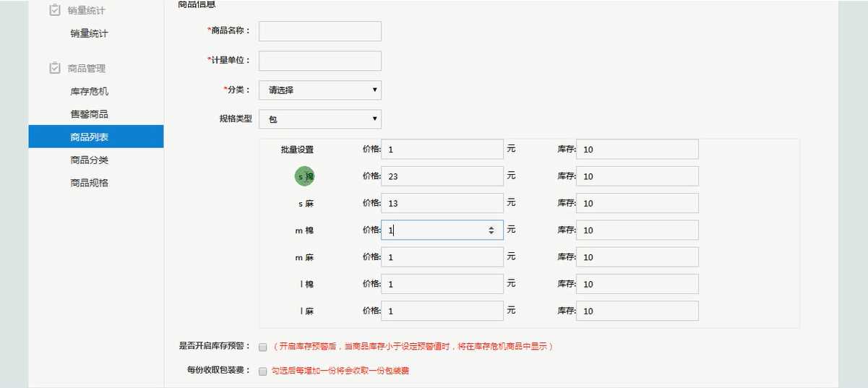Click the 批量设置 stock field
The width and height of the screenshot is (868, 388).
click(637, 150)
